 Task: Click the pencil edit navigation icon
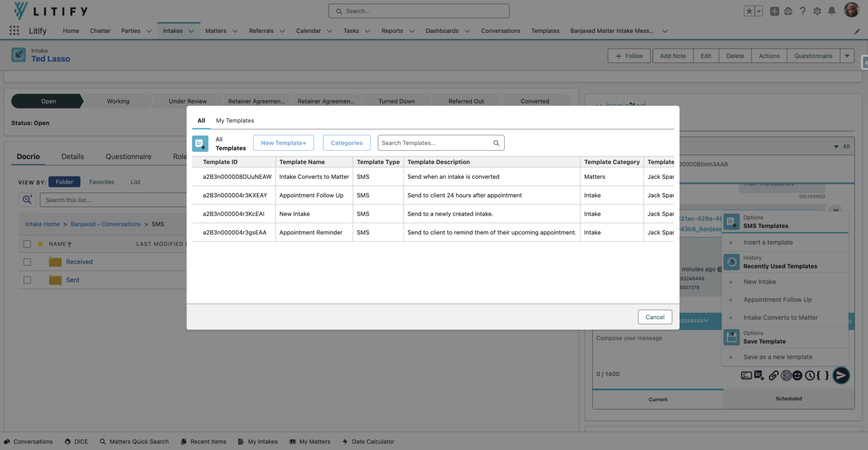[x=857, y=31]
